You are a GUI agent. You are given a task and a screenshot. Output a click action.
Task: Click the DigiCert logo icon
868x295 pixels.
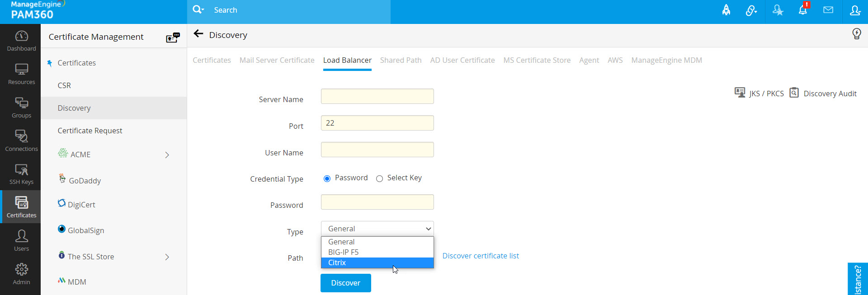[62, 203]
